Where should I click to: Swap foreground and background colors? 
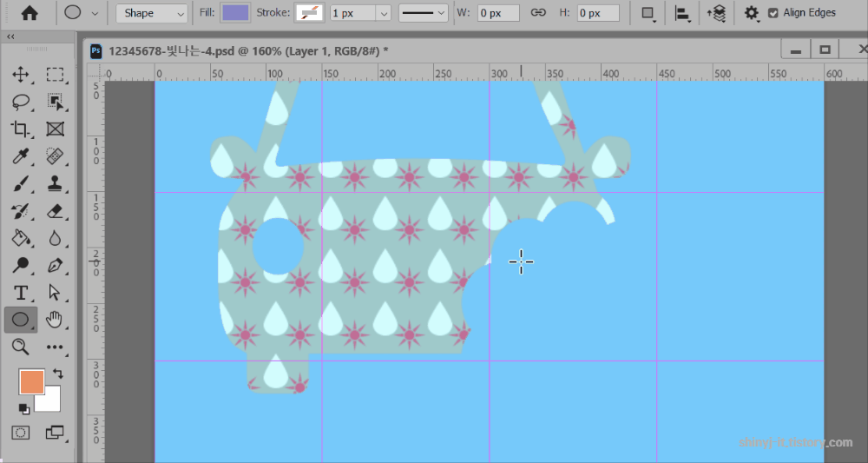(57, 374)
